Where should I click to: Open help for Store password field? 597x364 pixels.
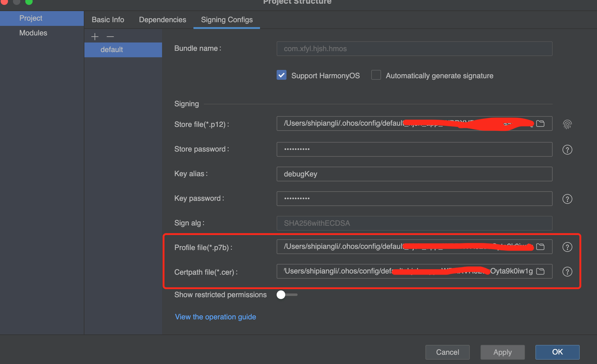click(x=567, y=150)
